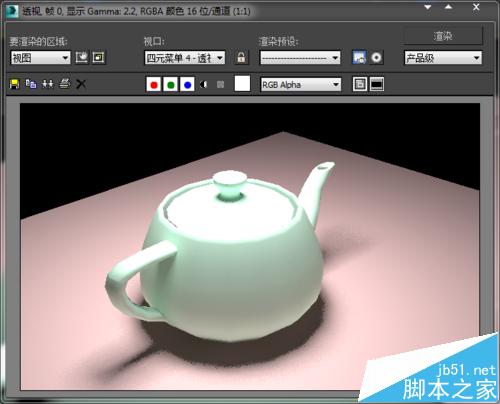Toggle the viewport lock padlock
This screenshot has height=404, width=500.
coord(241,58)
